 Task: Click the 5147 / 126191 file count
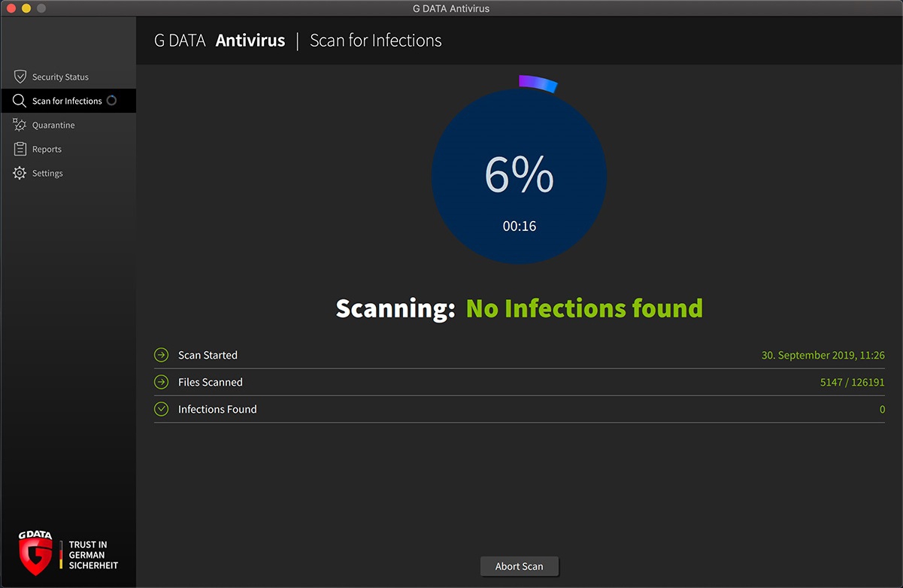pyautogui.click(x=852, y=382)
